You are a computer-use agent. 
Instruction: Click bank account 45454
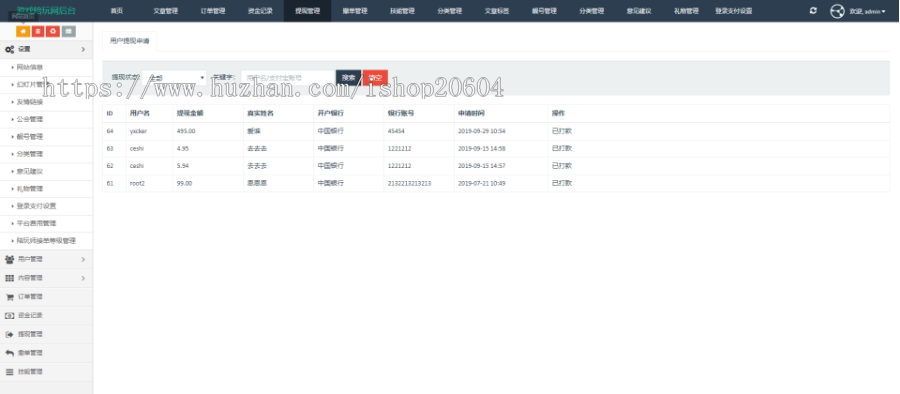tap(397, 131)
